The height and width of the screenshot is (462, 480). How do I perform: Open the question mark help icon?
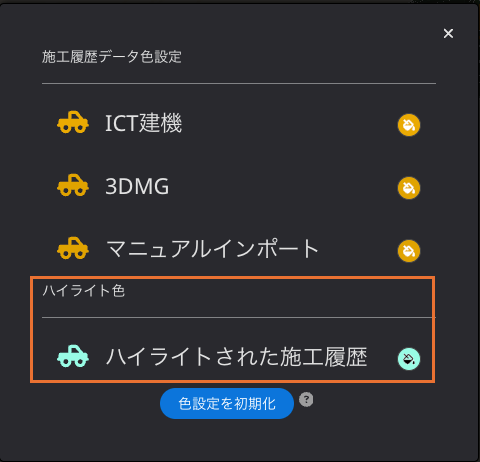coord(306,399)
